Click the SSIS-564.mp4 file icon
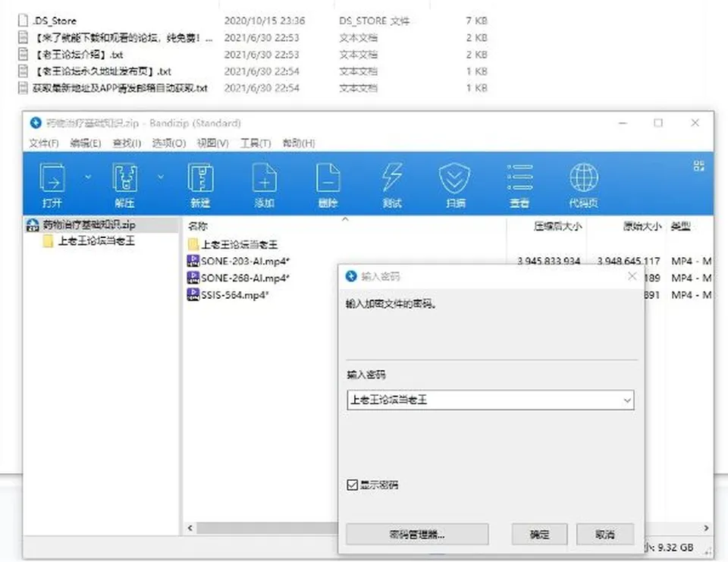 193,294
